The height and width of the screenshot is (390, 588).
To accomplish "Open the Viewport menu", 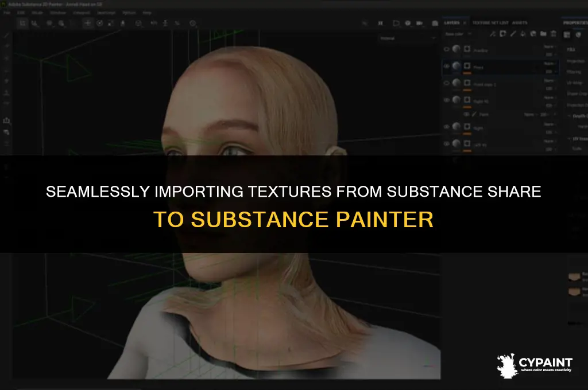I will [82, 13].
